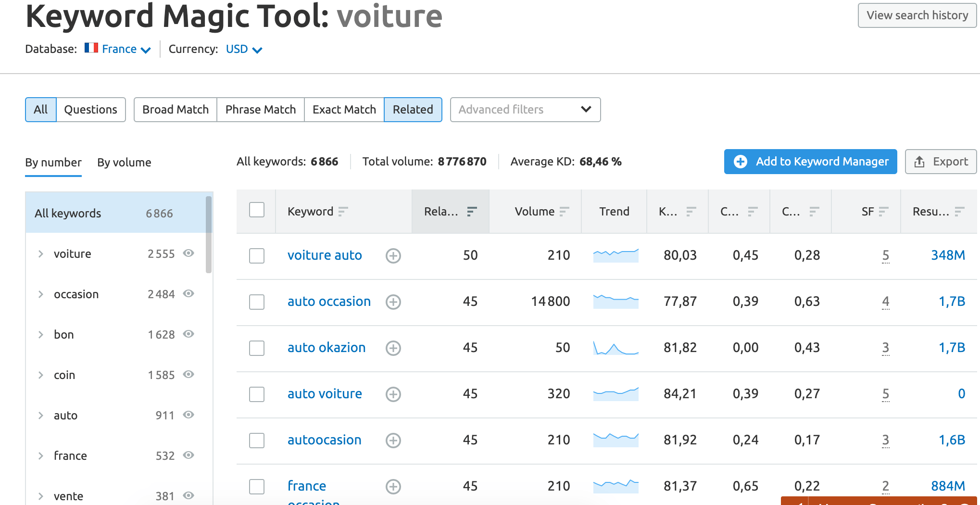Screen dimensions: 980x505
Task: Sort by Keyword column sort icon
Action: pyautogui.click(x=343, y=212)
